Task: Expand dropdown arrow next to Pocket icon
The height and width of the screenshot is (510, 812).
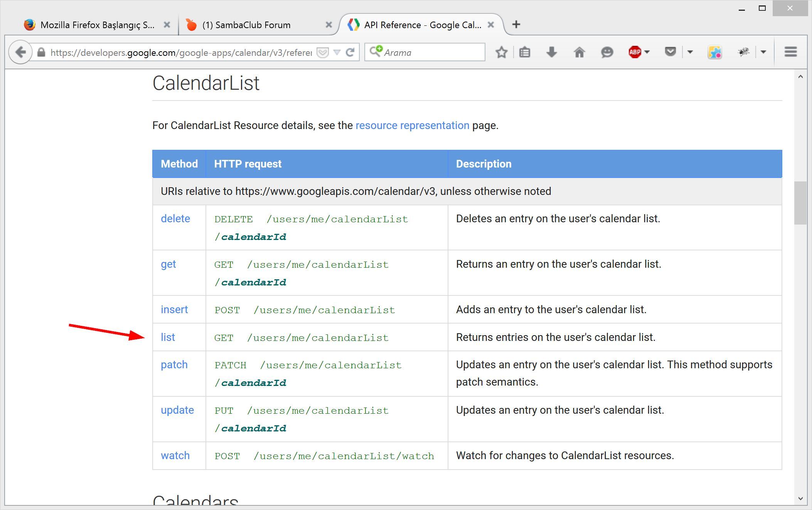Action: pyautogui.click(x=690, y=52)
